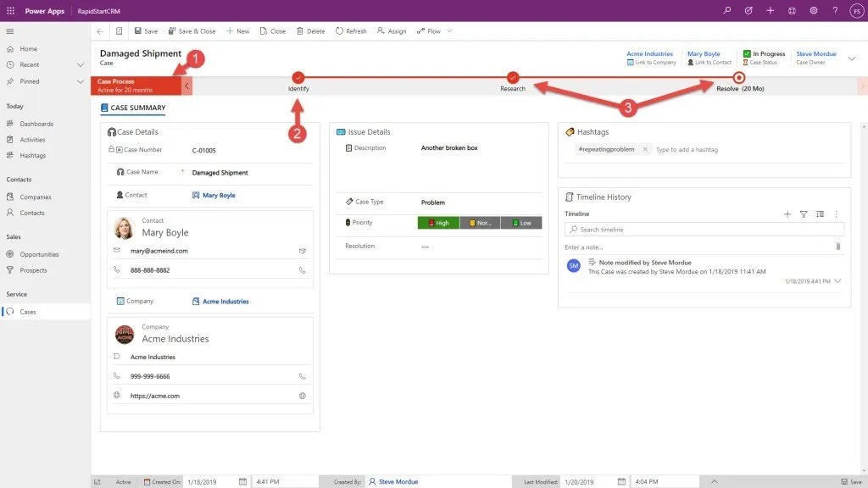Expand the Flow dropdown chevron
868x488 pixels.
coord(449,31)
